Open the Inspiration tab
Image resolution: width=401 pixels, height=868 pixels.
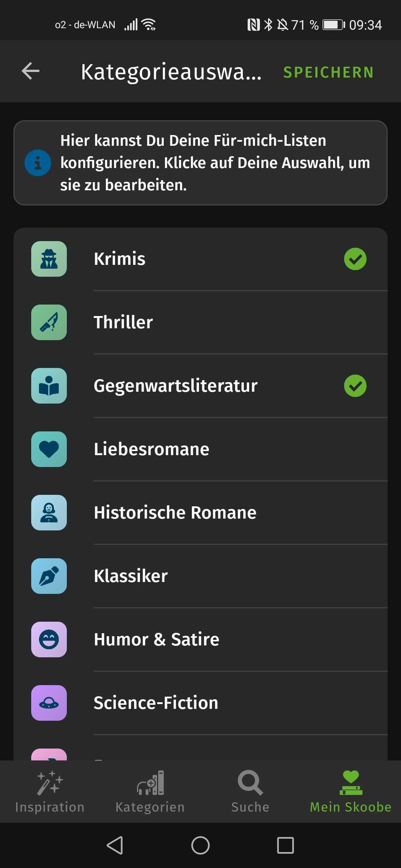click(x=50, y=792)
